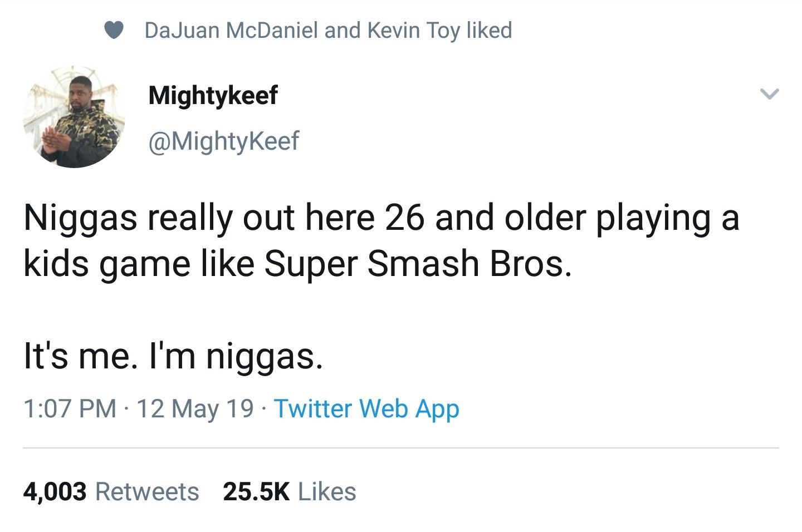
Task: View the 25.5K count of likes
Action: point(256,491)
